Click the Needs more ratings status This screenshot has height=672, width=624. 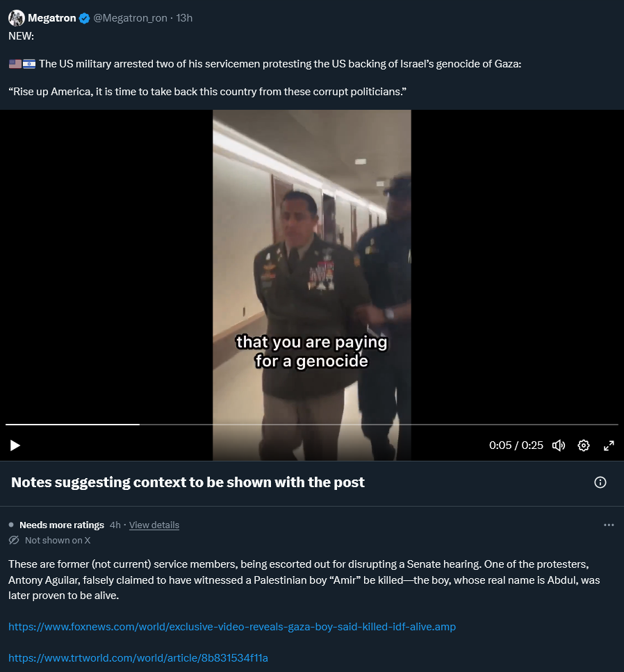62,525
